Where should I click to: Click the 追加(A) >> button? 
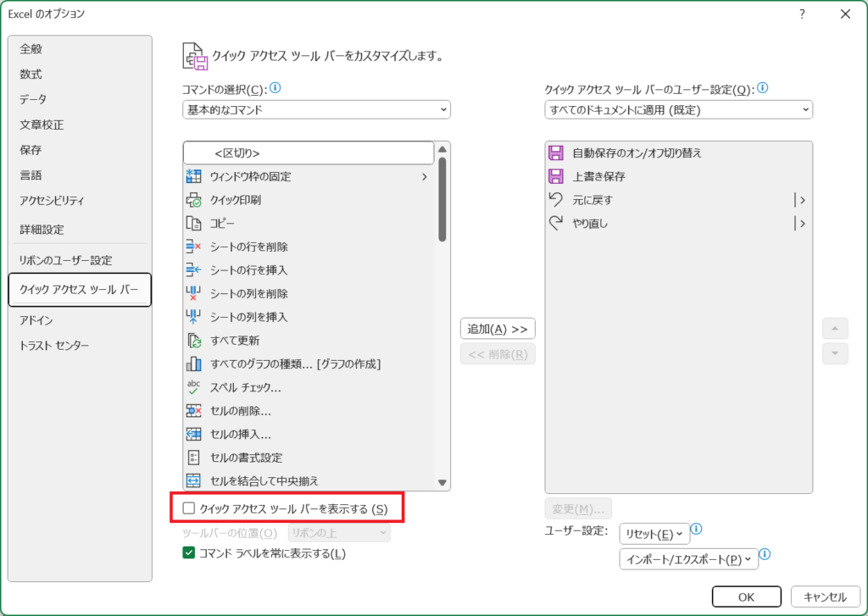498,329
